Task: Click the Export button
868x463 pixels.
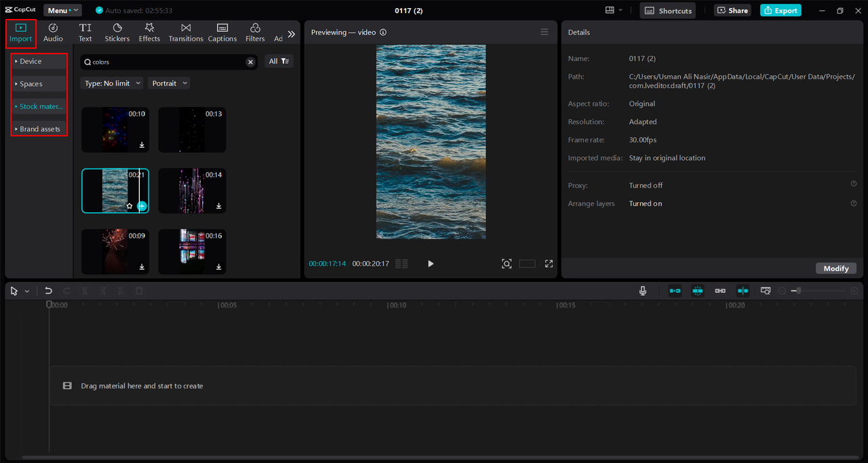Action: pos(781,10)
